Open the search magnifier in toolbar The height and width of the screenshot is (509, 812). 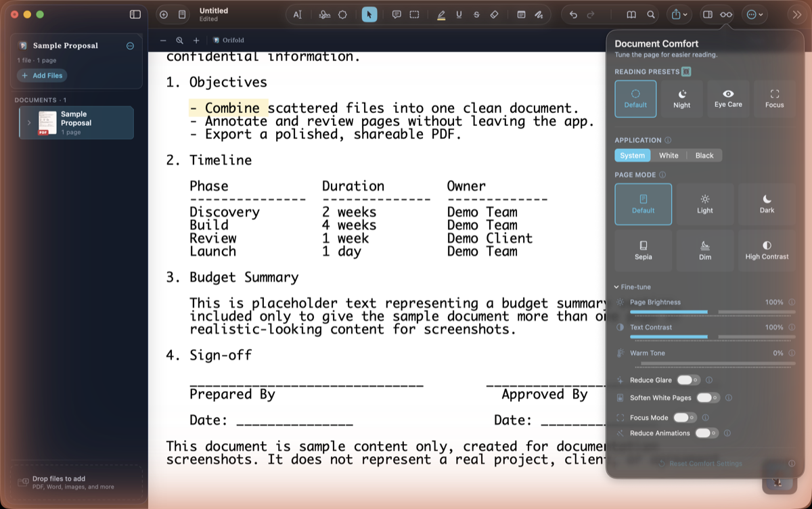(x=650, y=14)
